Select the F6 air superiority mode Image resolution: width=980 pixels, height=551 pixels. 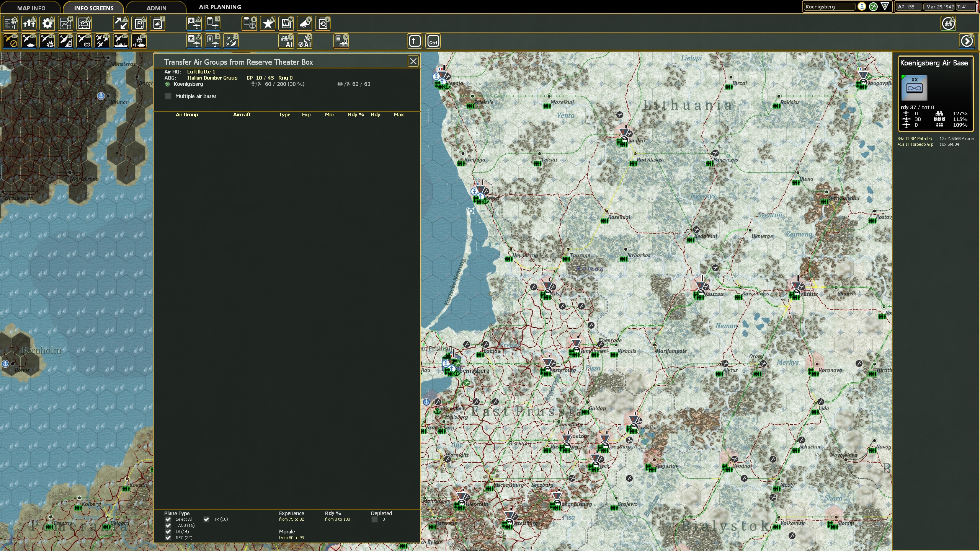(x=103, y=41)
